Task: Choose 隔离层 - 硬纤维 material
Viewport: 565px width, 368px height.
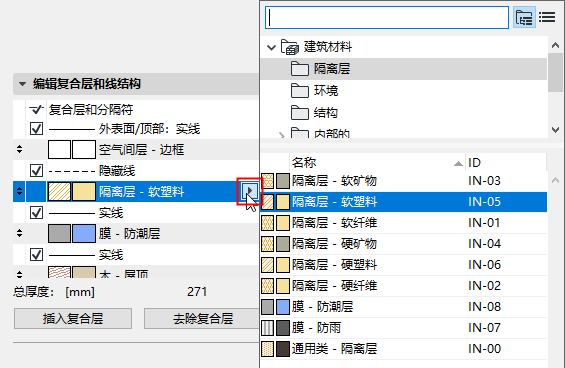Action: tap(404, 286)
